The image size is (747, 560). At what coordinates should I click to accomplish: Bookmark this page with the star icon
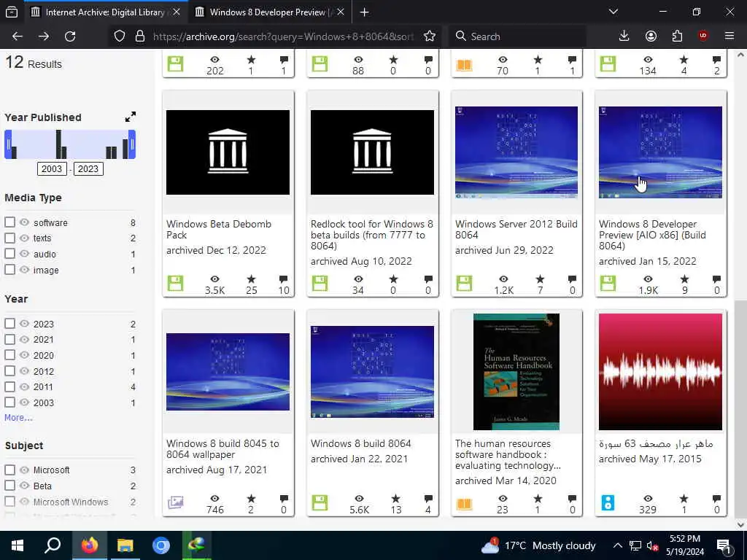[429, 36]
